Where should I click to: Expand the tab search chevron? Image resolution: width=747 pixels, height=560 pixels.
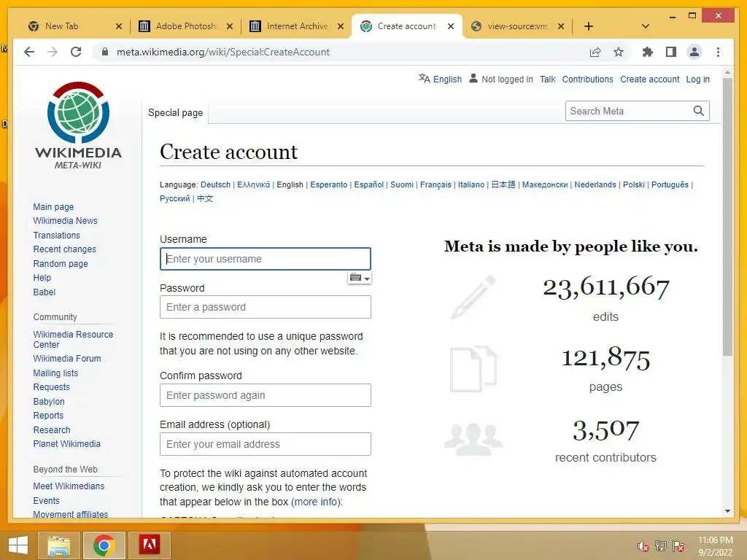pyautogui.click(x=646, y=26)
